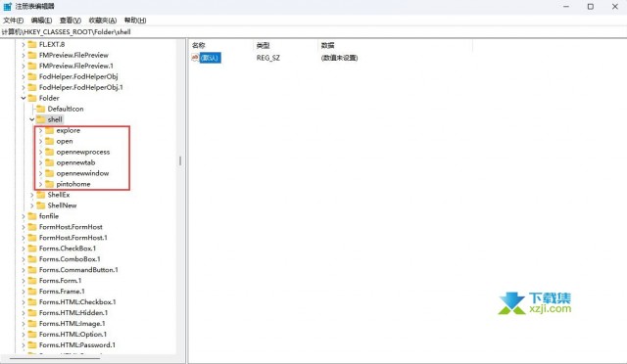Open the 收藏夹(A) menu

(x=103, y=20)
